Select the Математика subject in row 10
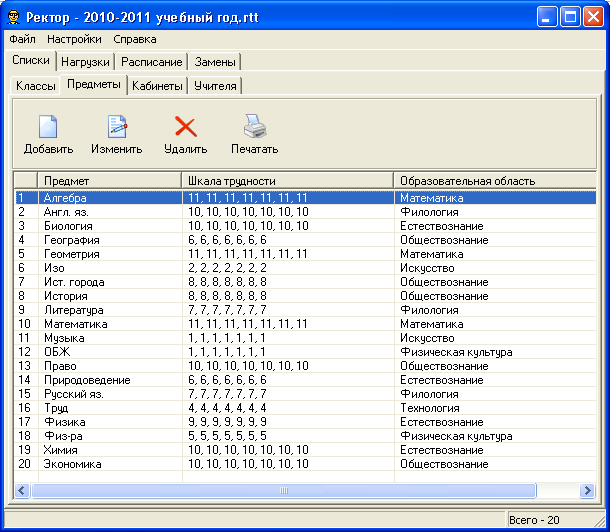Image resolution: width=610 pixels, height=532 pixels. click(75, 324)
